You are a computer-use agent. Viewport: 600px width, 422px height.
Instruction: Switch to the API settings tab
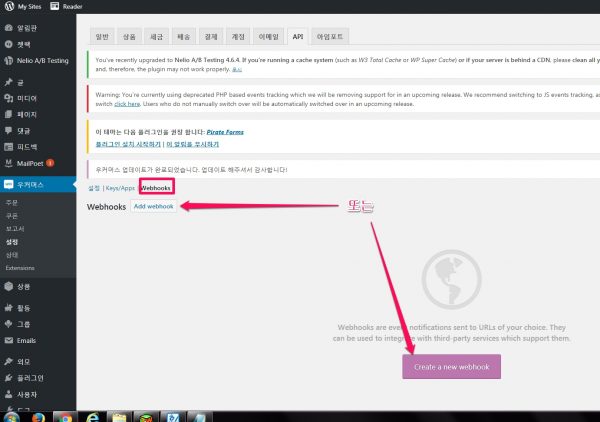[297, 35]
